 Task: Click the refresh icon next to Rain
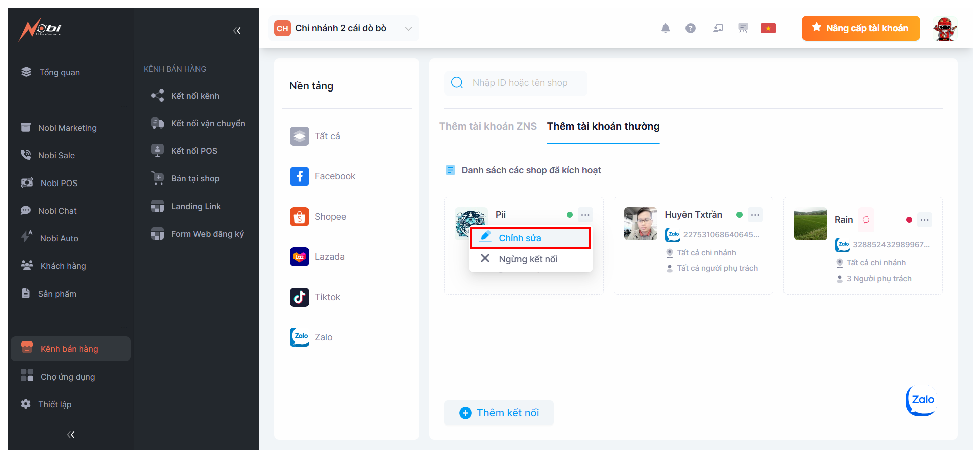pyautogui.click(x=866, y=220)
